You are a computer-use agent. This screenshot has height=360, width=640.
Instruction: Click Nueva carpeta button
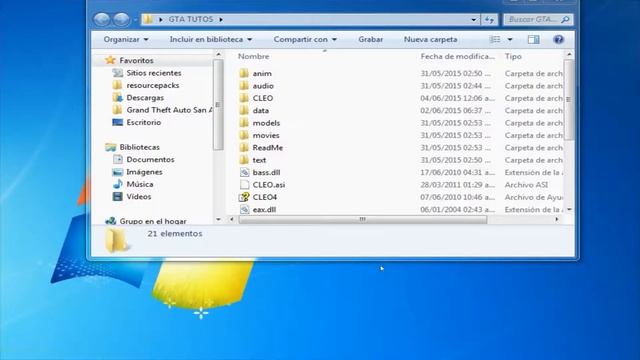430,40
